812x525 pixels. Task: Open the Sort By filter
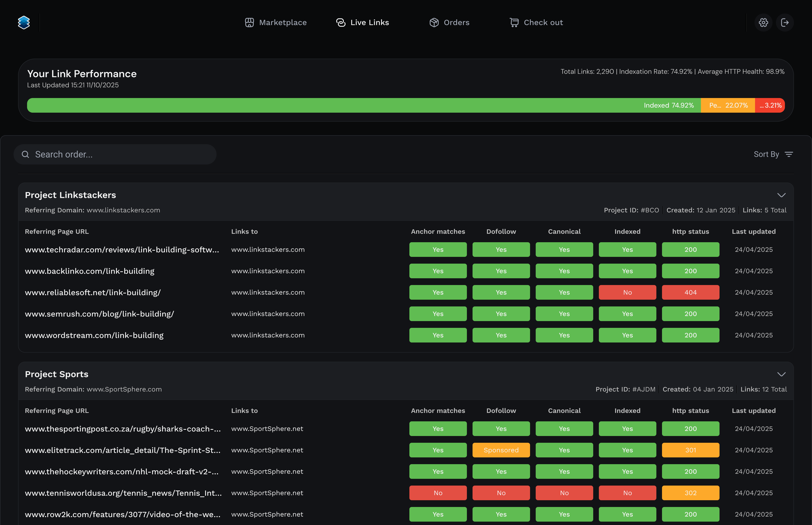(773, 154)
